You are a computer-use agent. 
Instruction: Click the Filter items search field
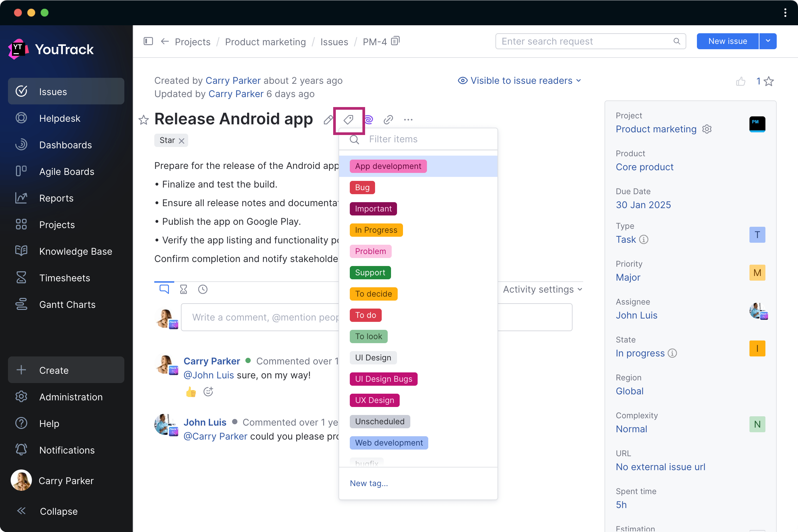(421, 139)
